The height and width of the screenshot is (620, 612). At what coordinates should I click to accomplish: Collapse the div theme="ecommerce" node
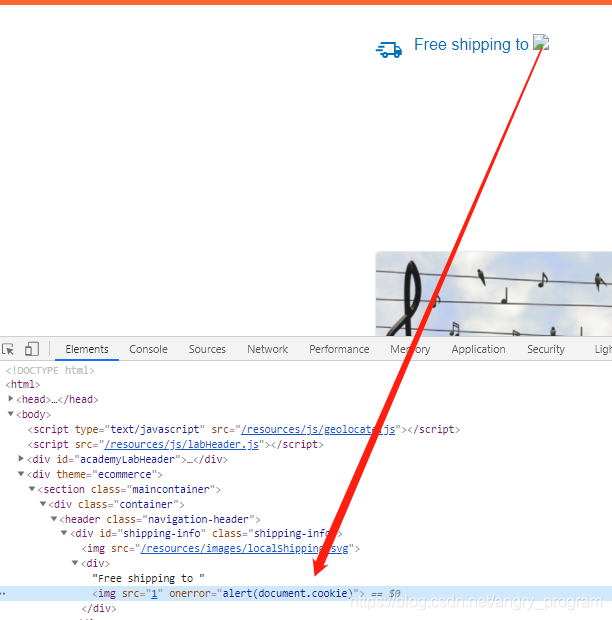pos(21,474)
